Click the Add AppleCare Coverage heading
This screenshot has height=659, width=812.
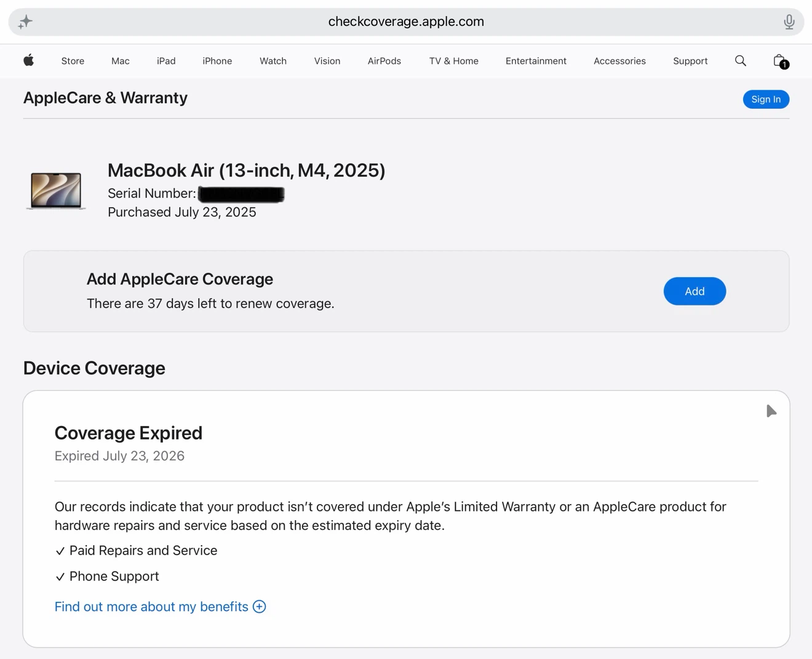click(x=180, y=279)
